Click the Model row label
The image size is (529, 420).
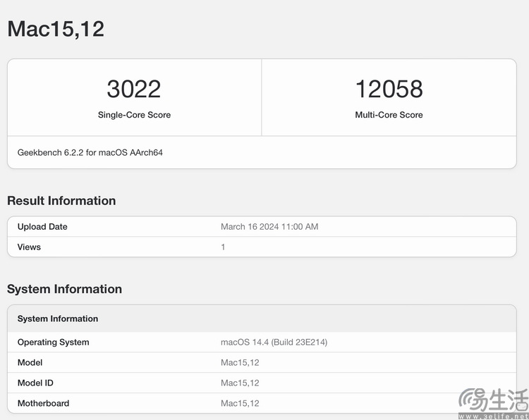pyautogui.click(x=30, y=363)
